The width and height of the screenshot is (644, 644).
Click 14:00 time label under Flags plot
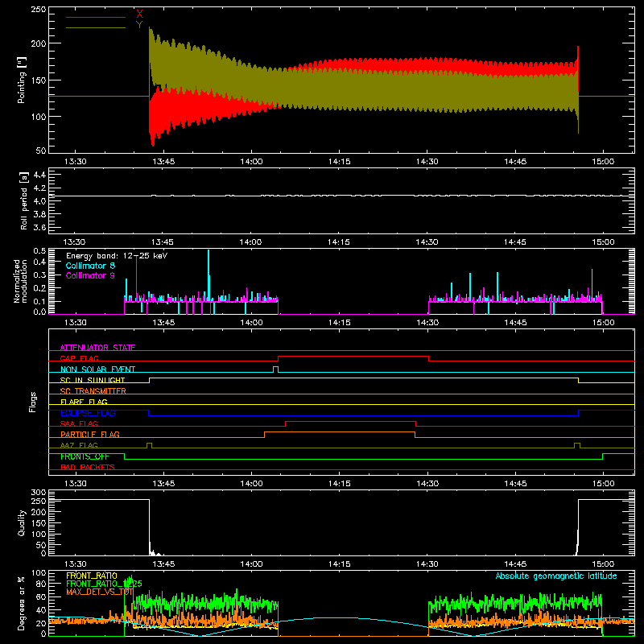click(251, 484)
